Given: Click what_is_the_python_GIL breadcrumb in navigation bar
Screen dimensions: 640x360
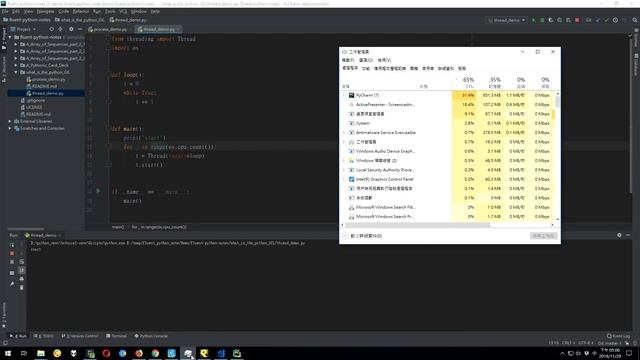Looking at the screenshot, I should pos(80,20).
